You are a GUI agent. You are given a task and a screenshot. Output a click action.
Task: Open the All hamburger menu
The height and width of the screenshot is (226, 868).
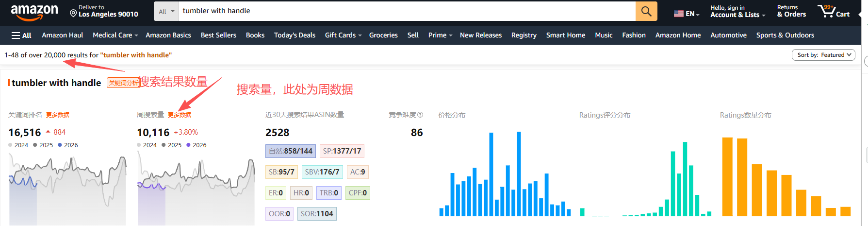21,35
